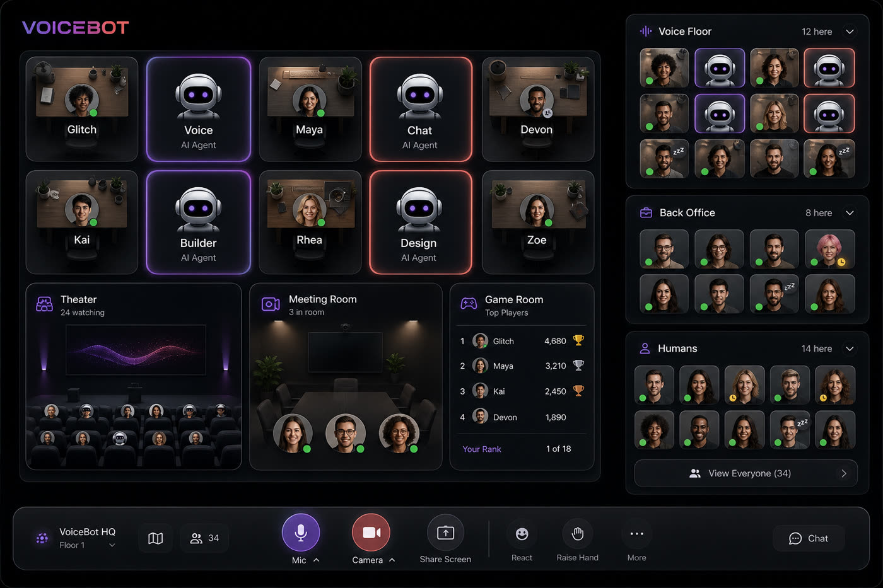
Task: Click the pink-haired person in Back Office
Action: pos(829,249)
